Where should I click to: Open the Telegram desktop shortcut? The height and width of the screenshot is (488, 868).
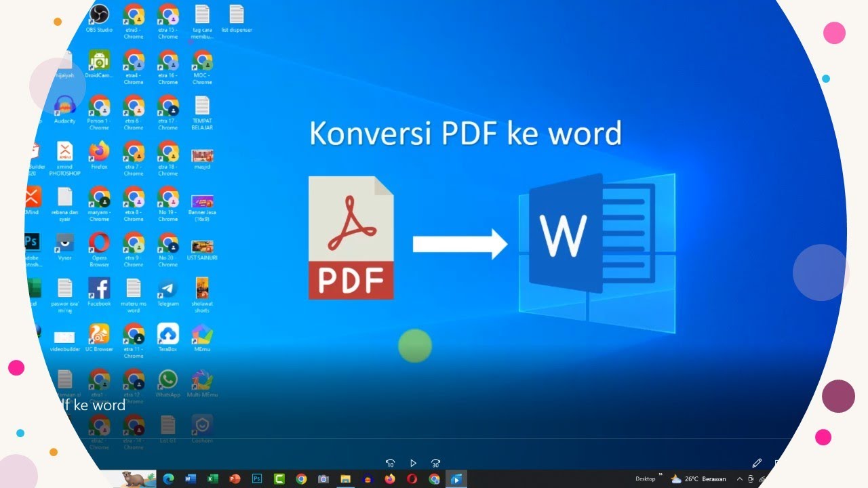coord(168,292)
